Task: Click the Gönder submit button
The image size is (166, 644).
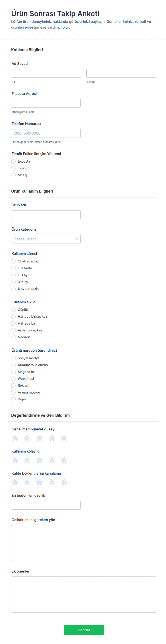Action: click(84, 630)
